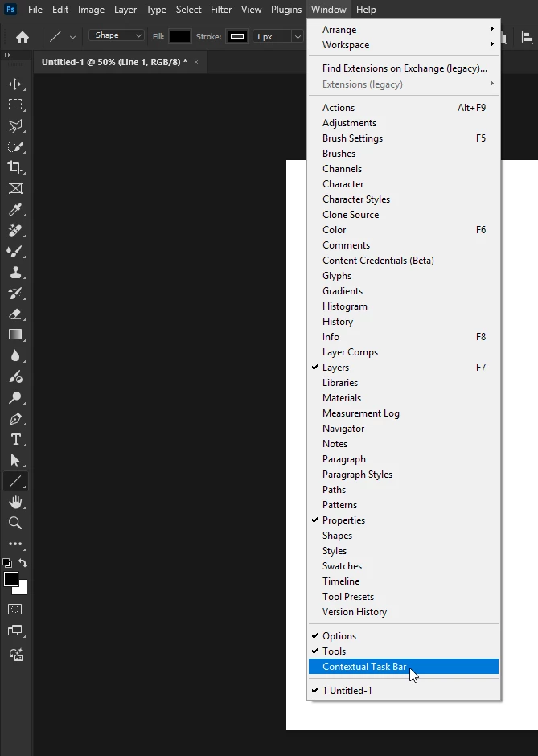Expand the Arrange submenu

pos(404,30)
